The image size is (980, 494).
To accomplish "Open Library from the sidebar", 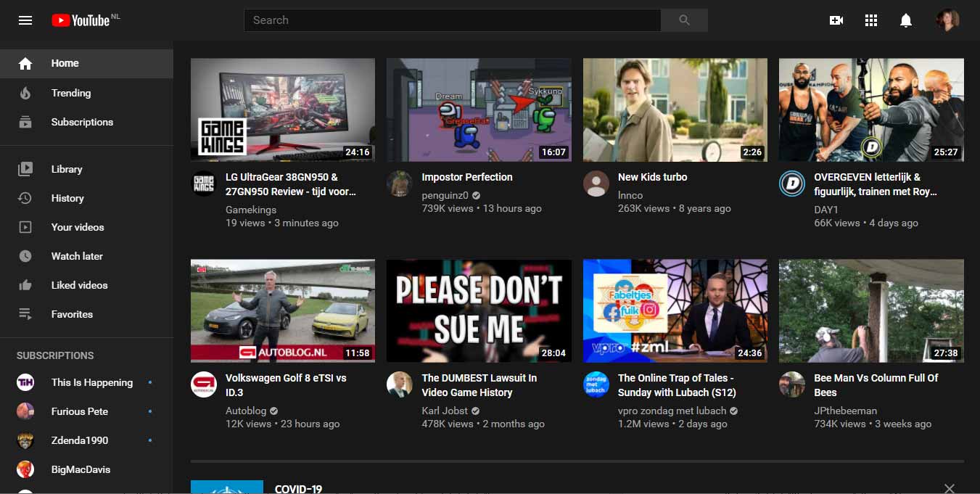I will (86, 169).
